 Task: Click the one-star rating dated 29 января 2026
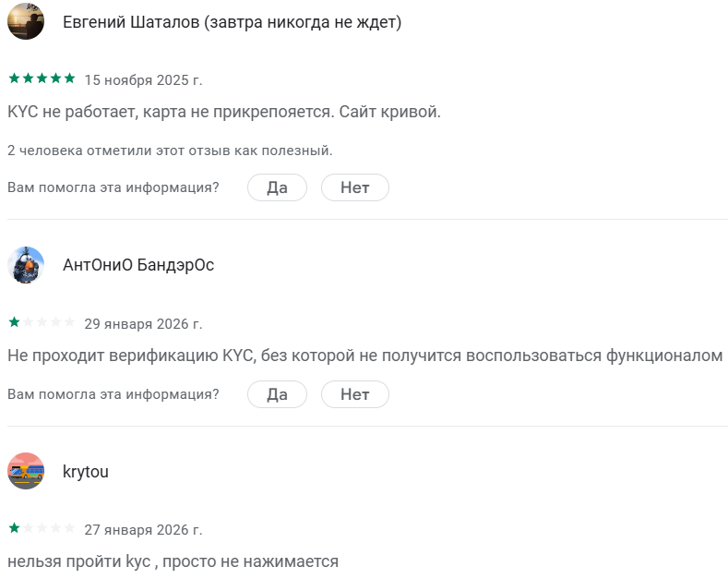click(42, 322)
